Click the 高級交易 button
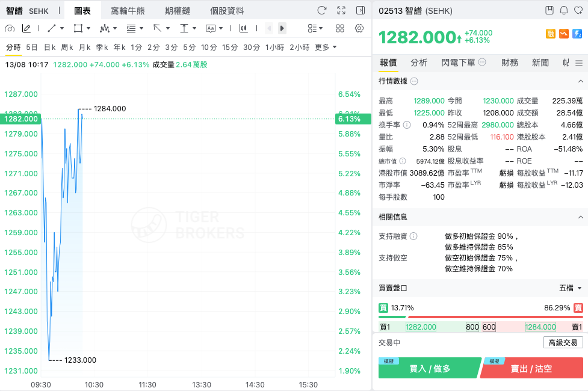Image resolution: width=588 pixels, height=391 pixels. (x=563, y=343)
